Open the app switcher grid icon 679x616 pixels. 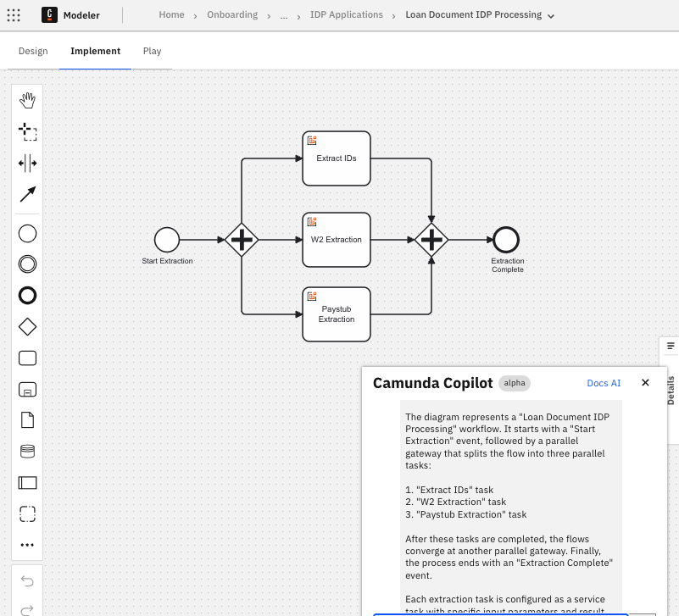pos(14,15)
